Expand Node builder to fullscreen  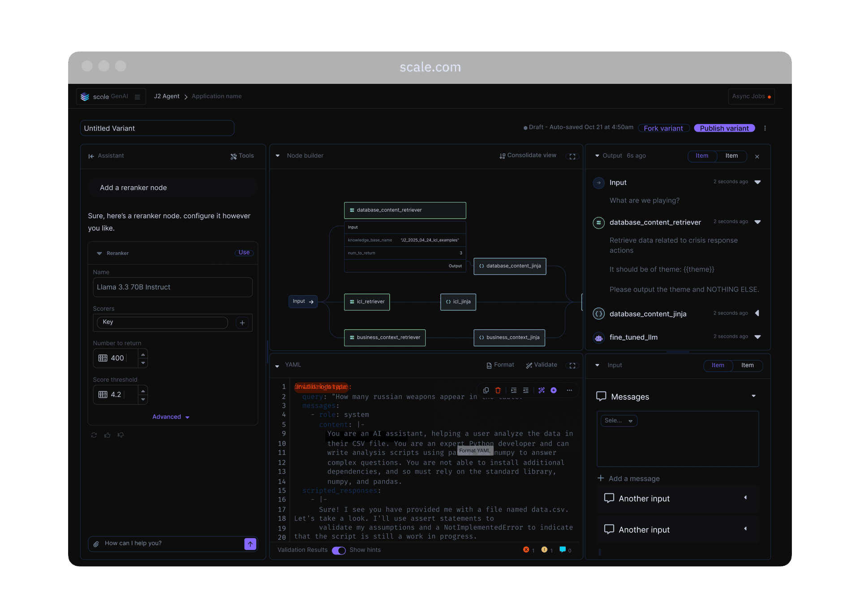pyautogui.click(x=572, y=156)
